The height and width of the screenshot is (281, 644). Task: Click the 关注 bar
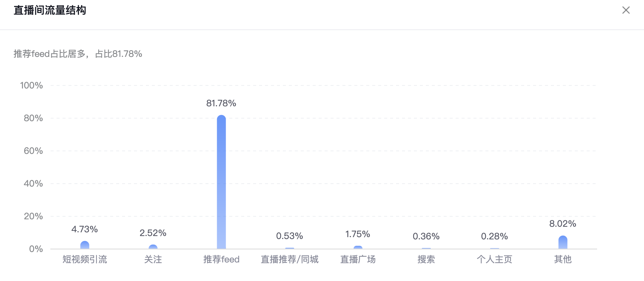[x=153, y=247]
